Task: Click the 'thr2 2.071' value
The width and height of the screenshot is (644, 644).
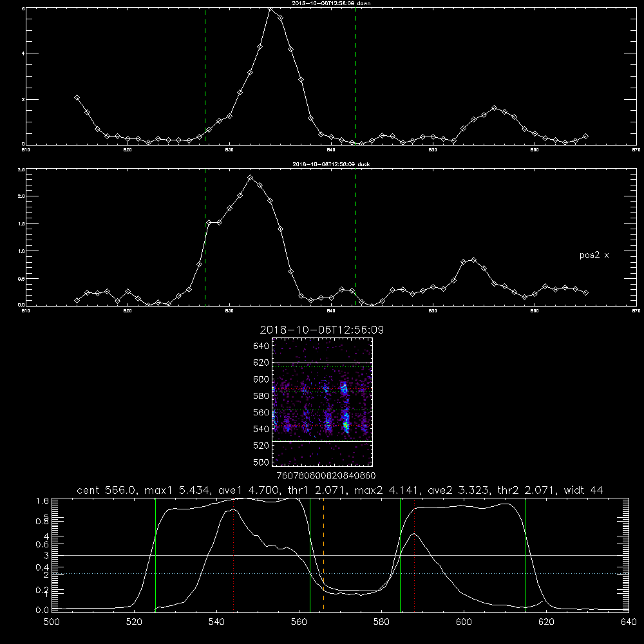Action: click(527, 490)
